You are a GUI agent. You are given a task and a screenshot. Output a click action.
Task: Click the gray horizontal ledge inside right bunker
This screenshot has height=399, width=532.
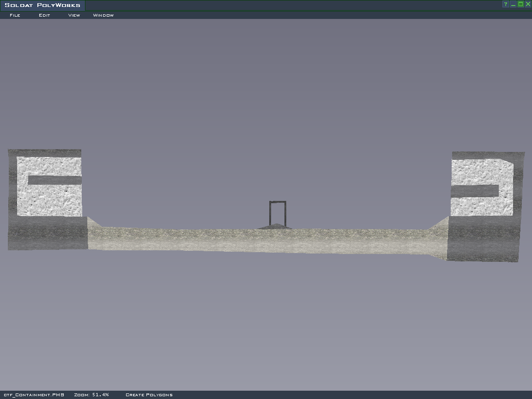tap(475, 191)
